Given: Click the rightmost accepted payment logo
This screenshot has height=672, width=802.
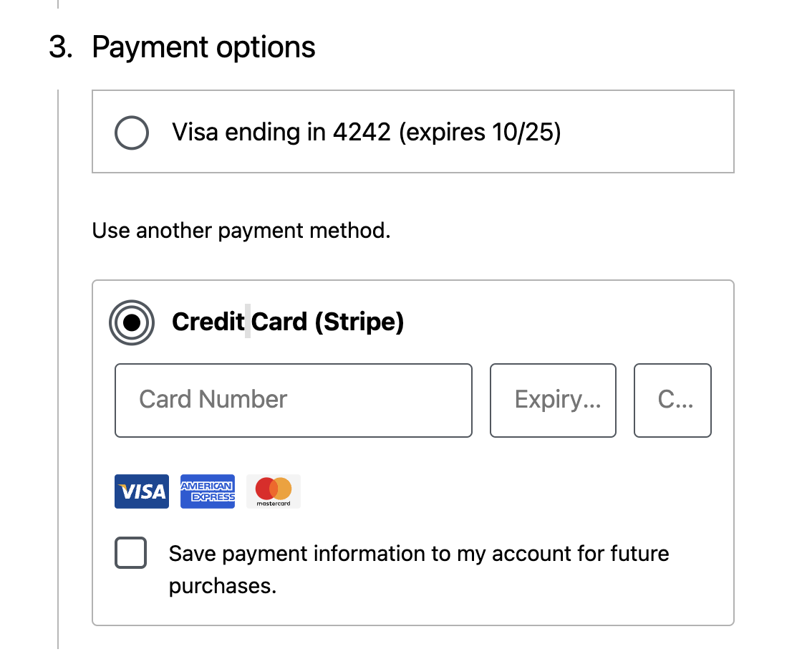Looking at the screenshot, I should point(273,491).
